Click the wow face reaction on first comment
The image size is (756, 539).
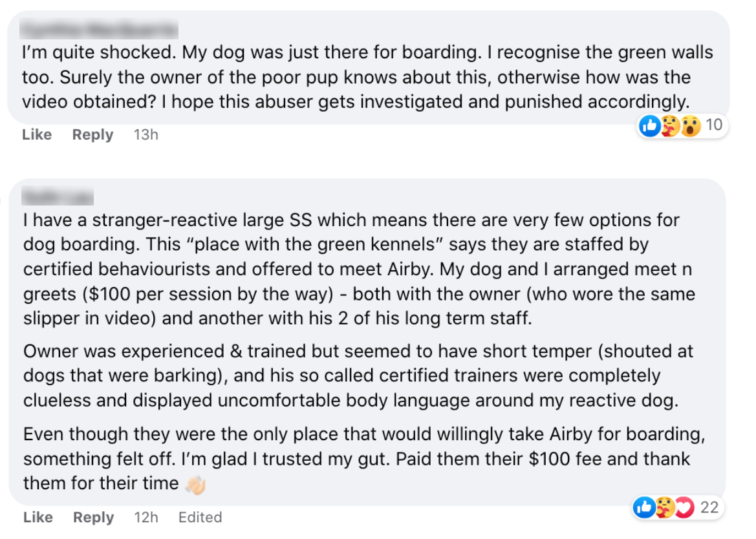[691, 126]
